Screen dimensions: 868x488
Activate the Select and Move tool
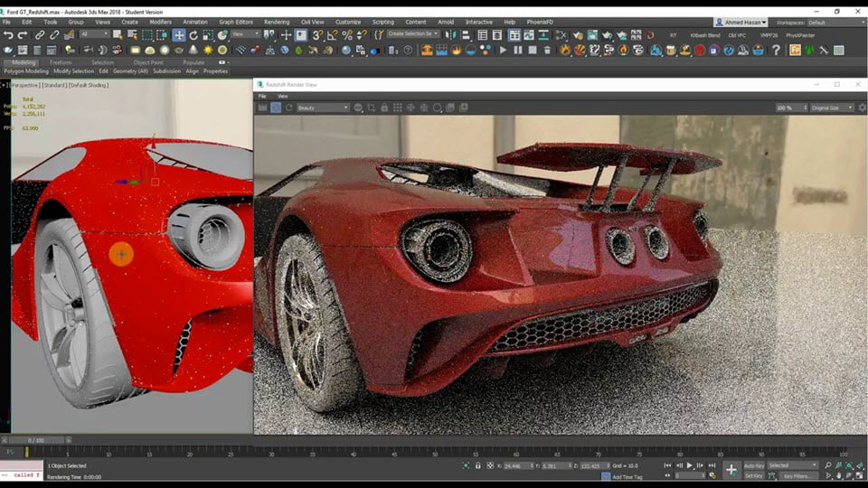click(179, 35)
